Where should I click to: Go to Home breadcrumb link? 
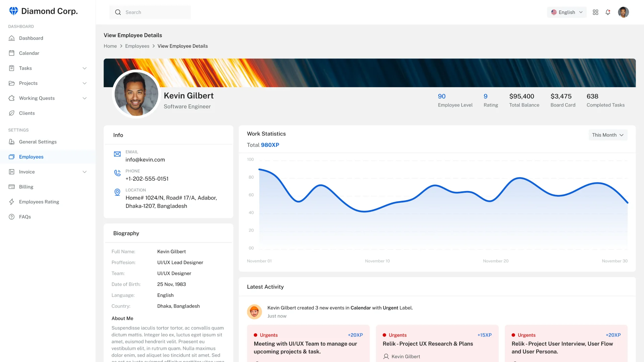point(110,46)
